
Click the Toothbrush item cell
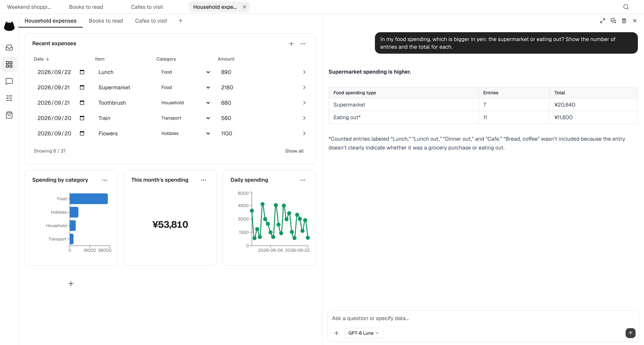pos(112,103)
